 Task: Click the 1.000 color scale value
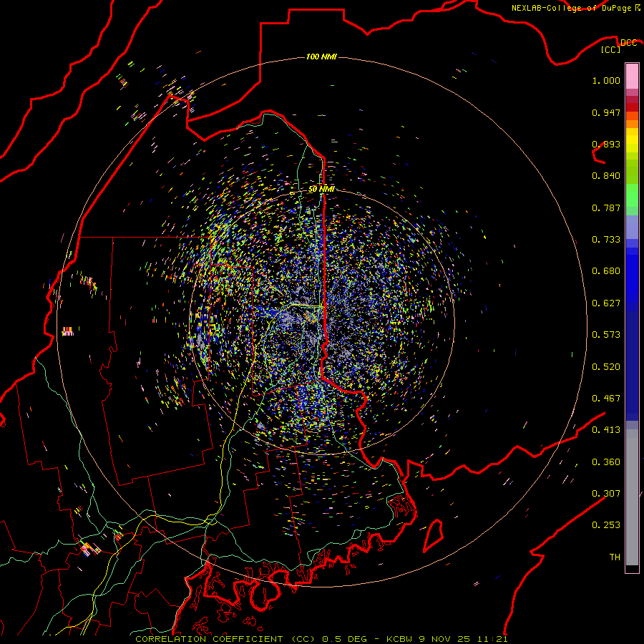(606, 80)
